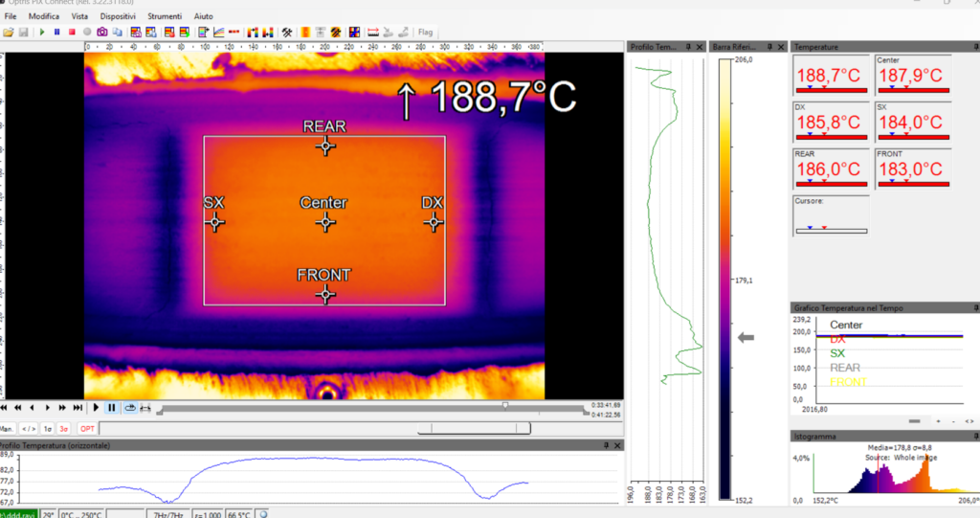Close the Profilo Tem... panel

pos(700,47)
